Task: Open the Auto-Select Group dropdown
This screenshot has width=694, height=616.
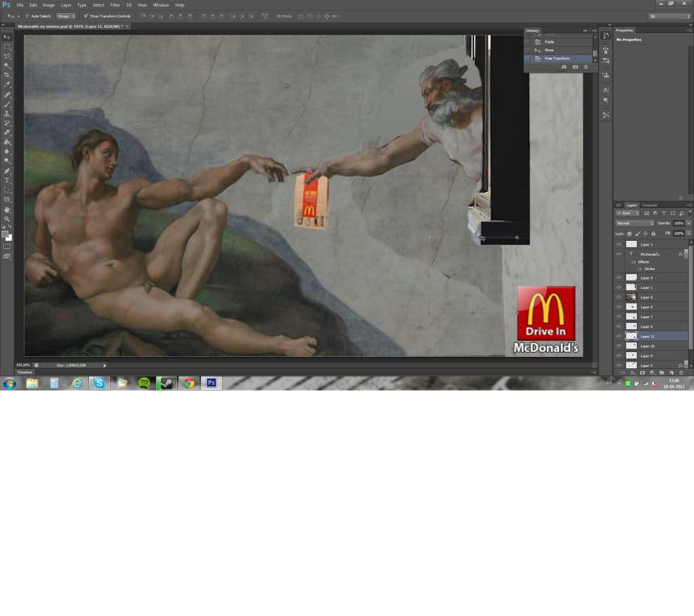Action: tap(66, 16)
